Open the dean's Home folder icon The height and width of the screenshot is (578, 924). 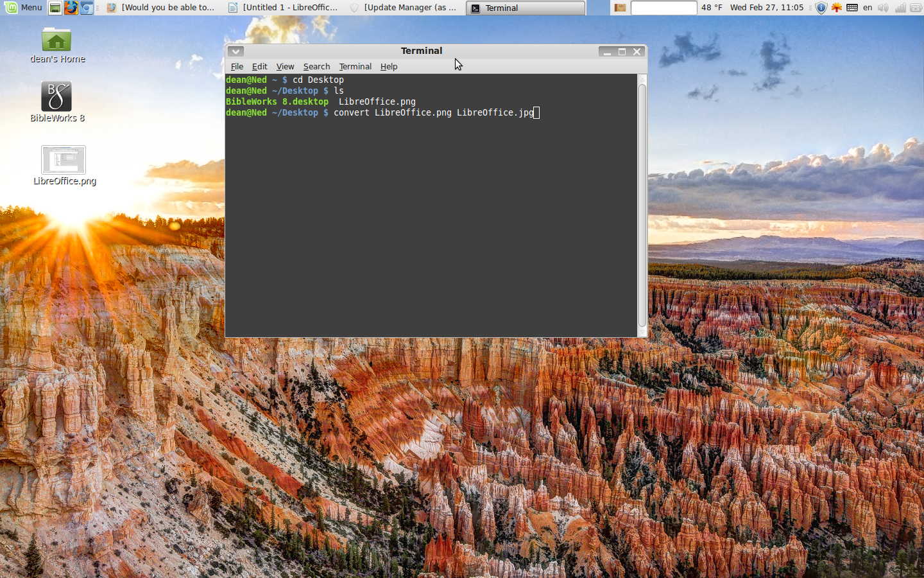(56, 40)
